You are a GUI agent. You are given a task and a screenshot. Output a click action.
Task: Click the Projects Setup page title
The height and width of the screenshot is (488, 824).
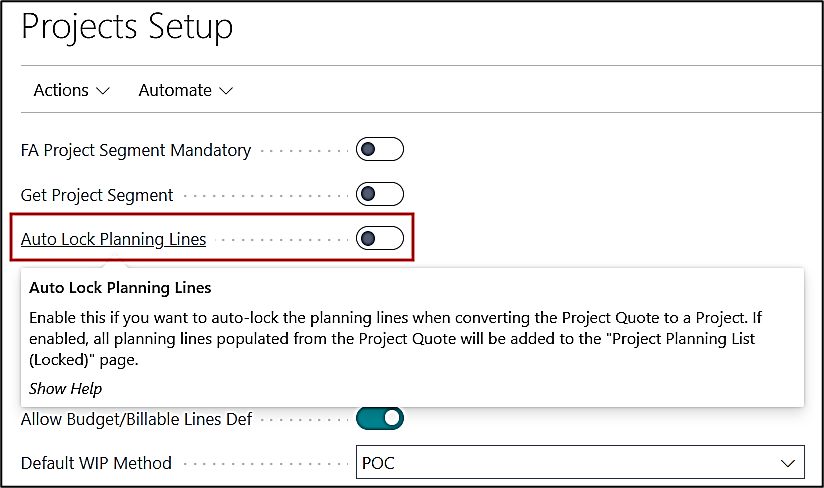(x=127, y=27)
